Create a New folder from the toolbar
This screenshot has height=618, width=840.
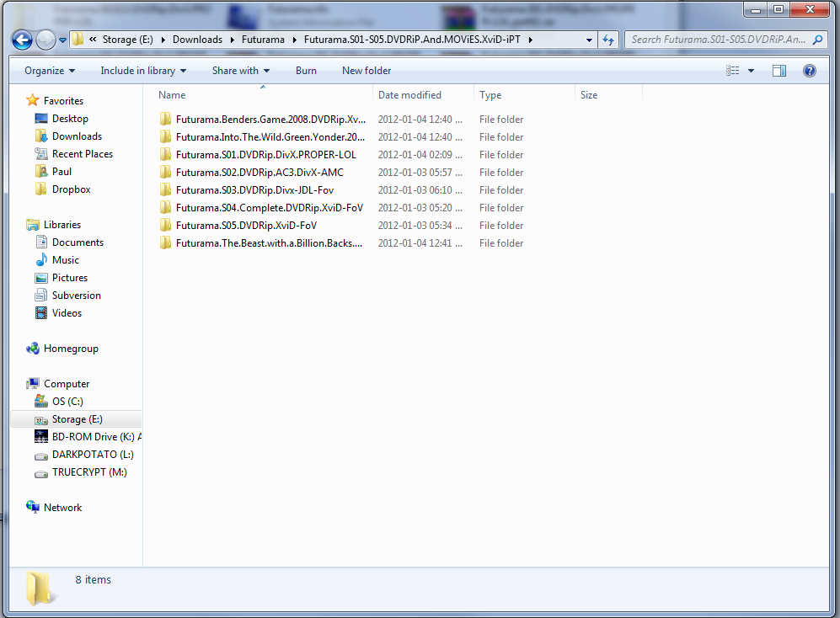(x=366, y=71)
